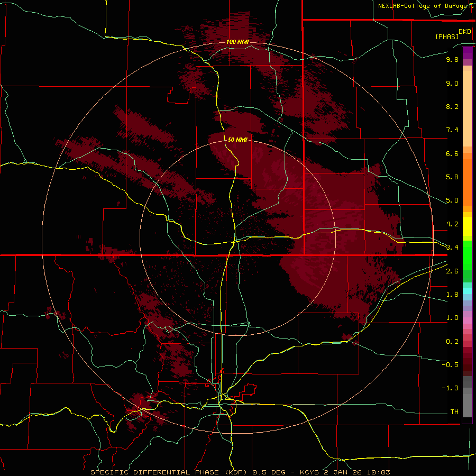
Task: Pick the cyan band of the color bar
Action: tap(467, 291)
